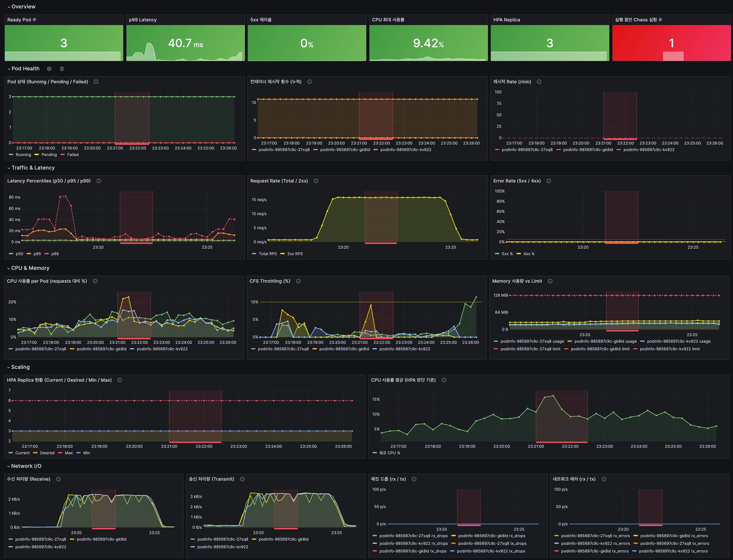This screenshot has width=733, height=560.
Task: Click info icon beside 수신 처리량 (Receive)
Action: (x=59, y=479)
